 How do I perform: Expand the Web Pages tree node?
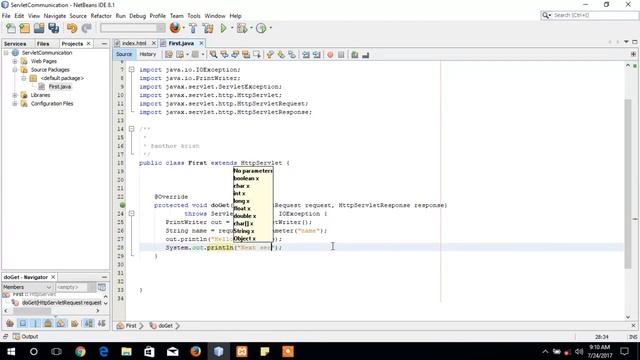[x=15, y=61]
